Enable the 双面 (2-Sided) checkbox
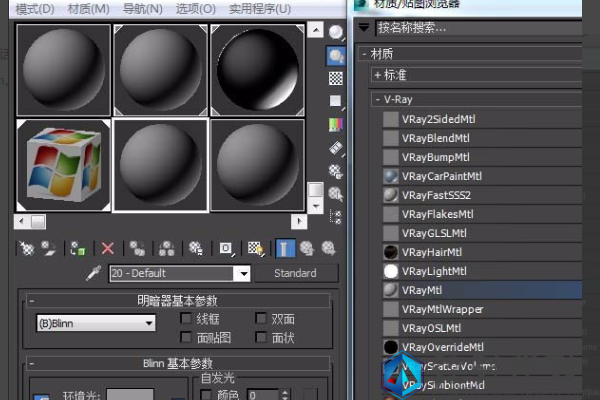The width and height of the screenshot is (600, 400). [261, 319]
